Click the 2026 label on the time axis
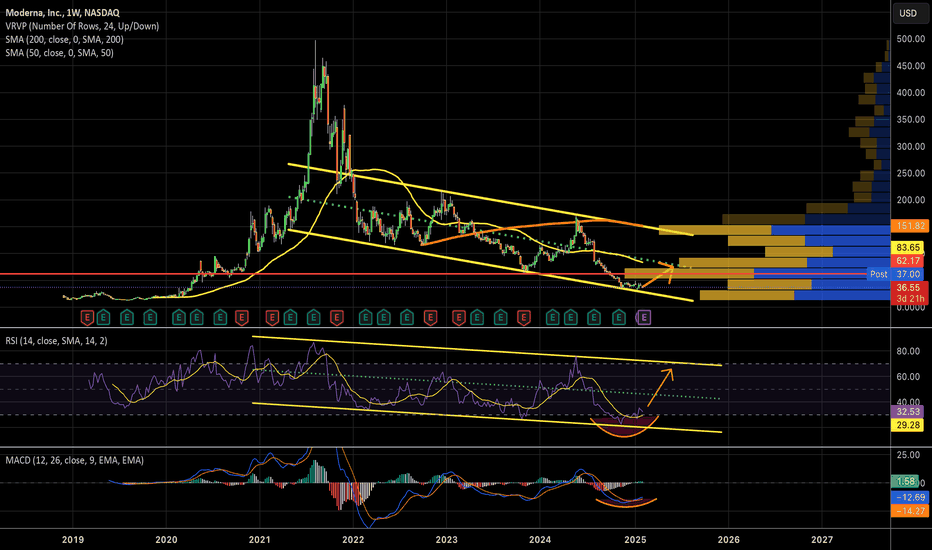Screen dimensions: 932x550 click(729, 540)
